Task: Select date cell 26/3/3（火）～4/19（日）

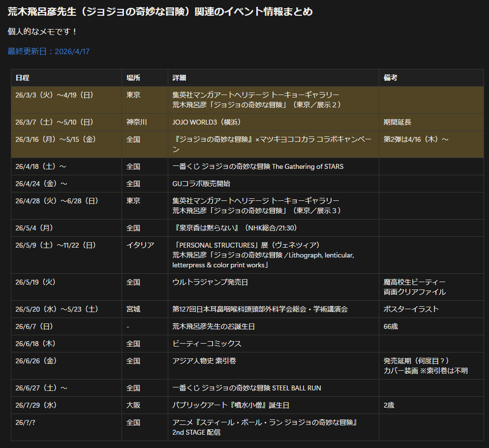Action: [x=66, y=100]
